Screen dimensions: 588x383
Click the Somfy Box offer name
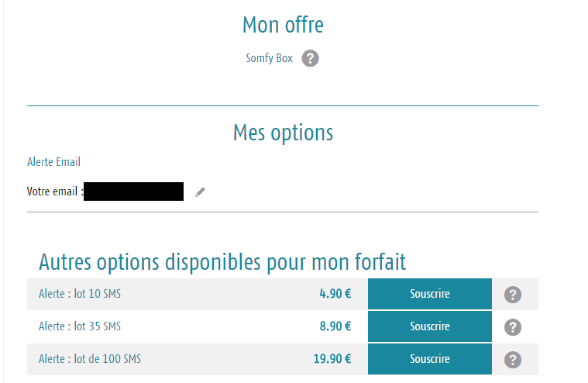269,58
